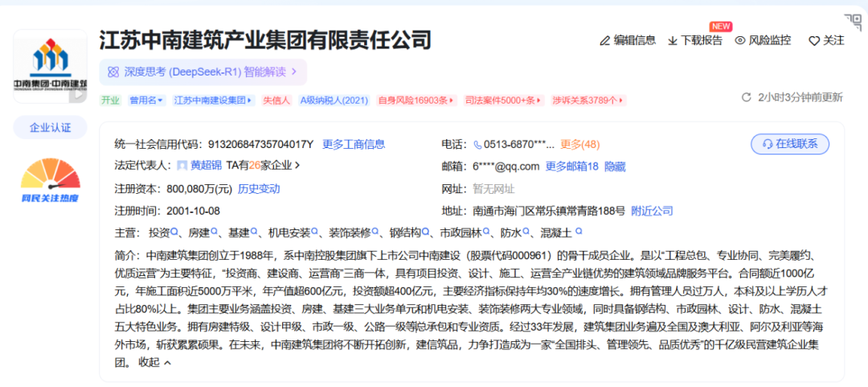Viewport: 868px width, 387px height.
Task: Click 在线联系 button
Action: 790,144
